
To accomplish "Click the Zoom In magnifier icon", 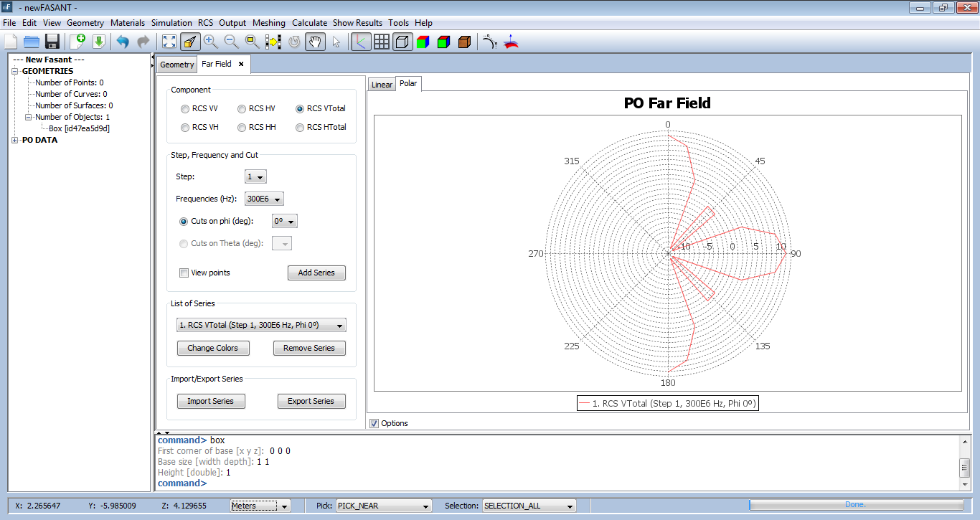I will point(210,42).
